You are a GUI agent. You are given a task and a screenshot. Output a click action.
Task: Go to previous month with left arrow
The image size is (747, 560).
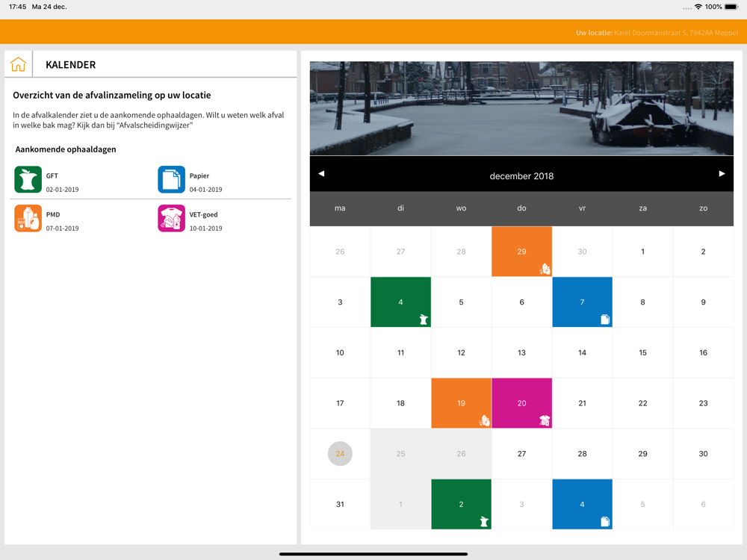pyautogui.click(x=321, y=174)
